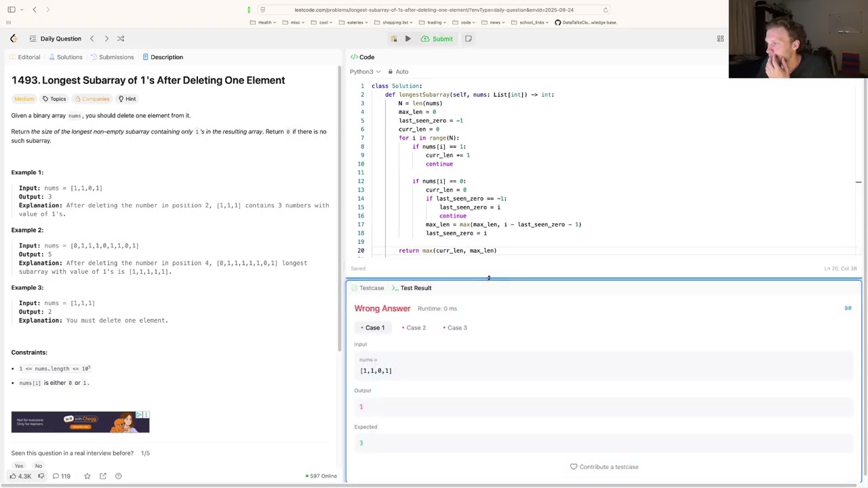Go back in the browser
This screenshot has height=488, width=868.
(x=35, y=9)
